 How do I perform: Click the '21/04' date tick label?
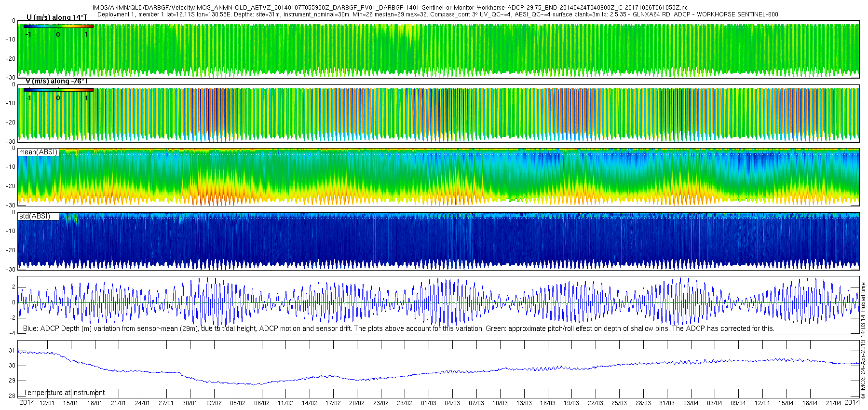[x=834, y=403]
